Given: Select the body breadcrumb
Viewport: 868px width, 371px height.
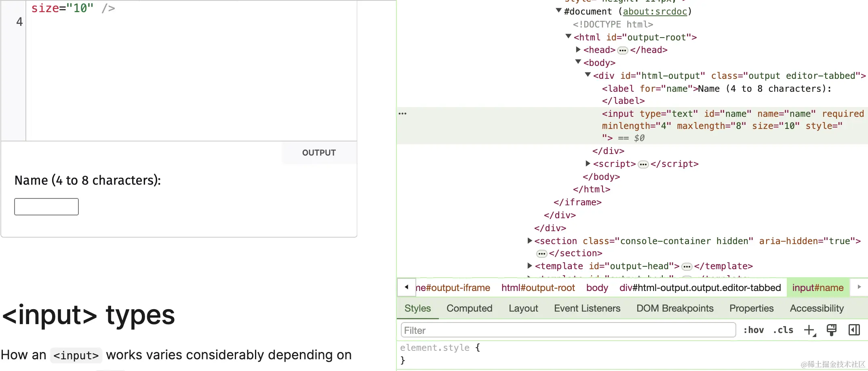Looking at the screenshot, I should click(x=597, y=288).
